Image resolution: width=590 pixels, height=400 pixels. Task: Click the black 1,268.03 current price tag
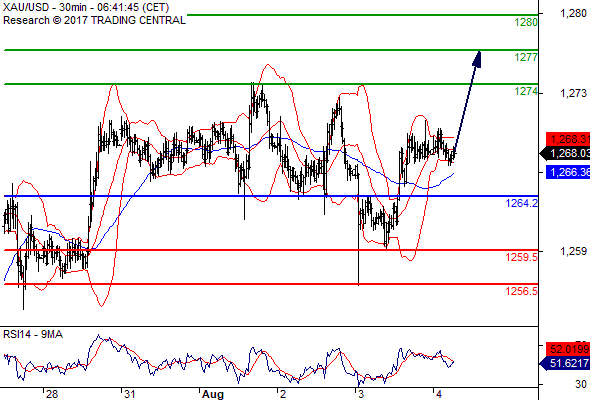(x=565, y=154)
